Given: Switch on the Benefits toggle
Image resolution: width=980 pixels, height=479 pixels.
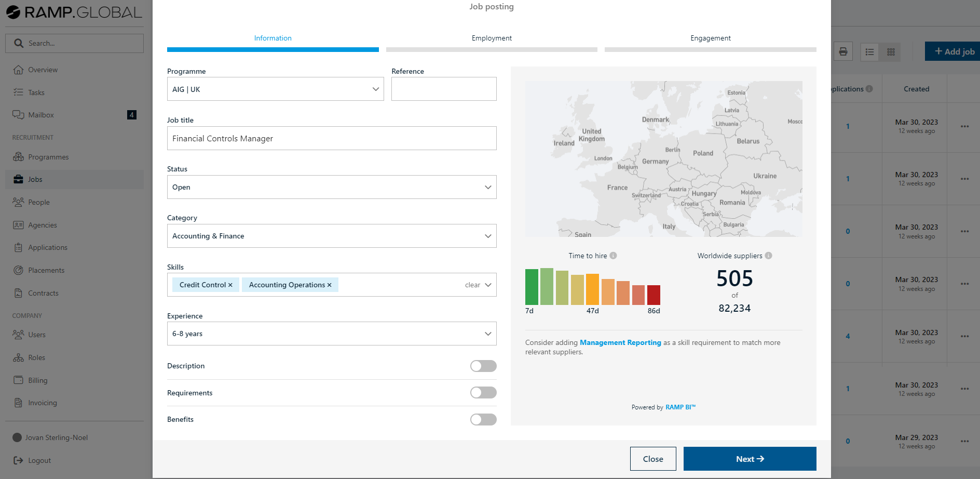Looking at the screenshot, I should [x=483, y=420].
